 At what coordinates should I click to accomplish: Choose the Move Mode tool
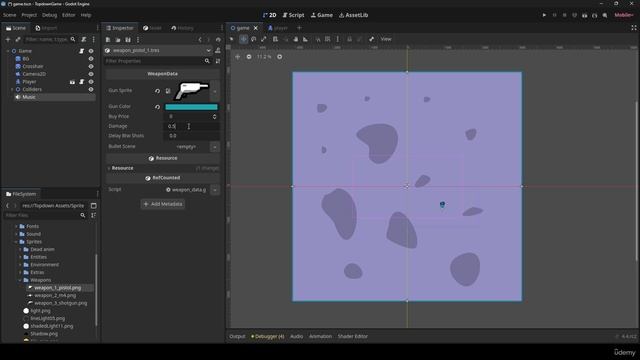coord(243,39)
